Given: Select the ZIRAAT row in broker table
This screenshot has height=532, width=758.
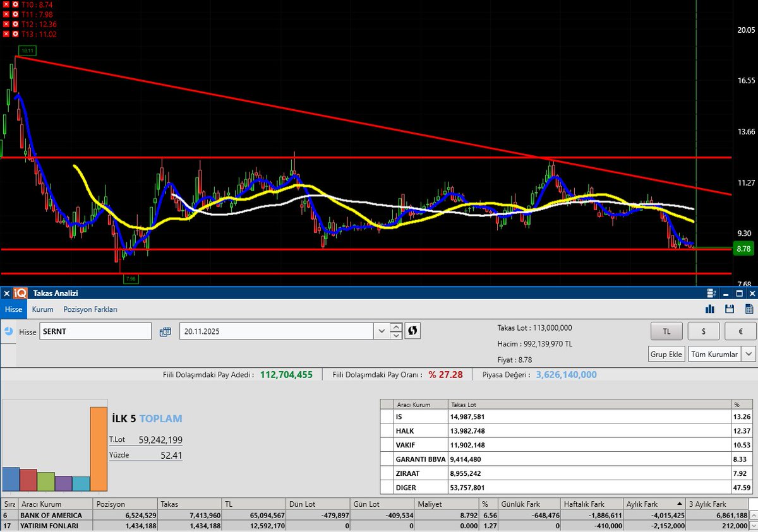Looking at the screenshot, I should point(567,473).
